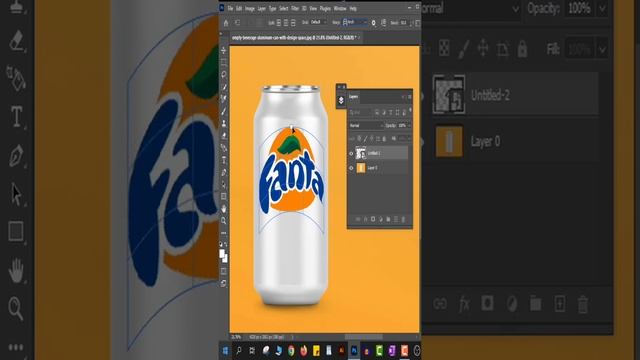This screenshot has width=640, height=360.
Task: Delete the layer with the trash icon
Action: click(x=403, y=219)
